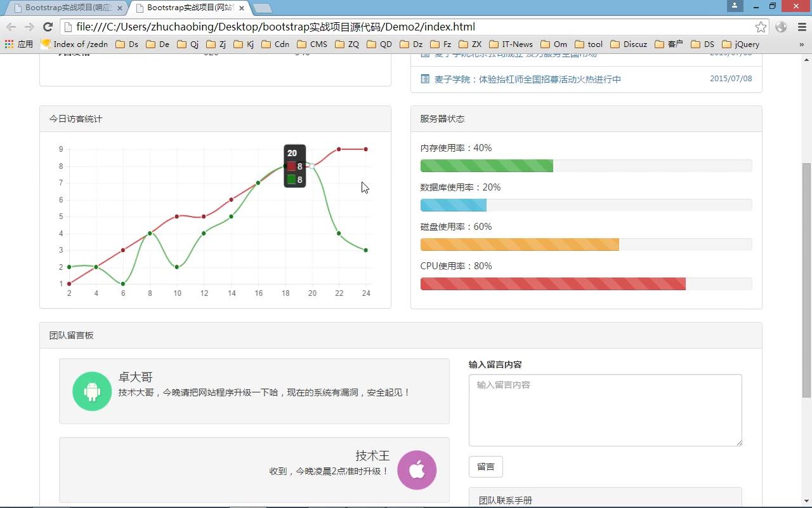Click the green Android avatar of 卓大哥

tap(92, 391)
